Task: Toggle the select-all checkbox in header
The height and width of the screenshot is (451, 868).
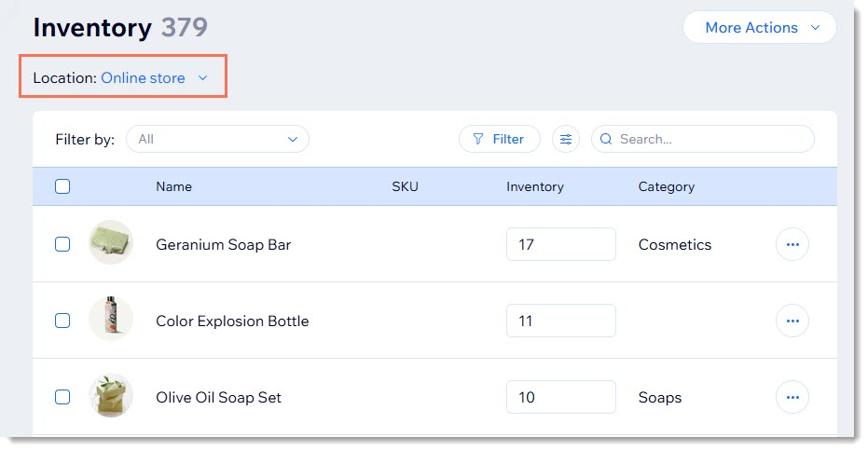Action: pos(62,186)
